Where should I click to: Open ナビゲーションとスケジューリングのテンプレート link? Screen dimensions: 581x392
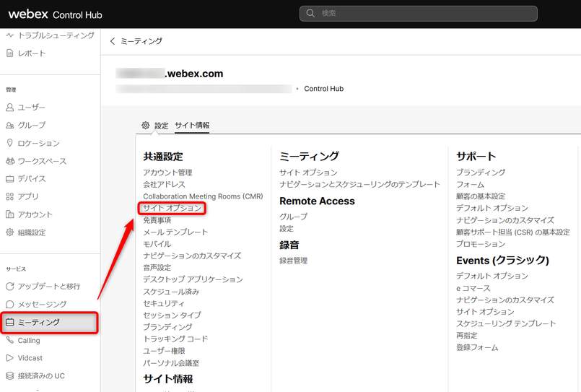tap(360, 185)
